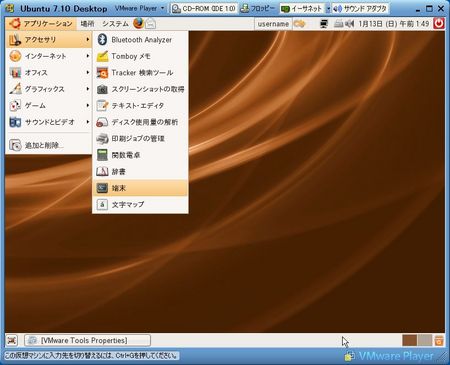The height and width of the screenshot is (365, 450).
Task: Open 印刷ジョブの管理 menu entry
Action: click(140, 139)
